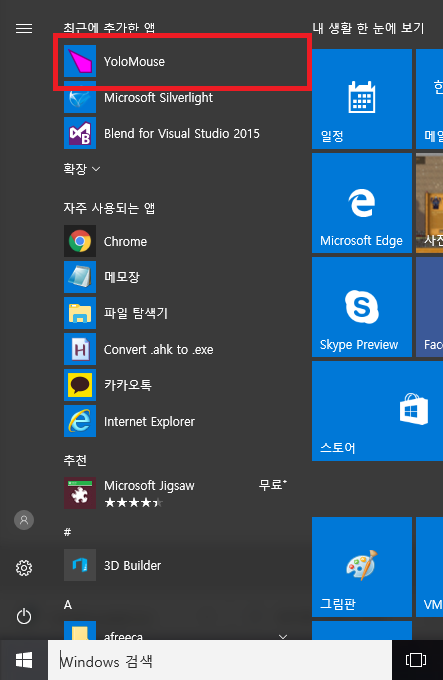Click the 무료 label for Microsoft Jigsaw

click(273, 484)
